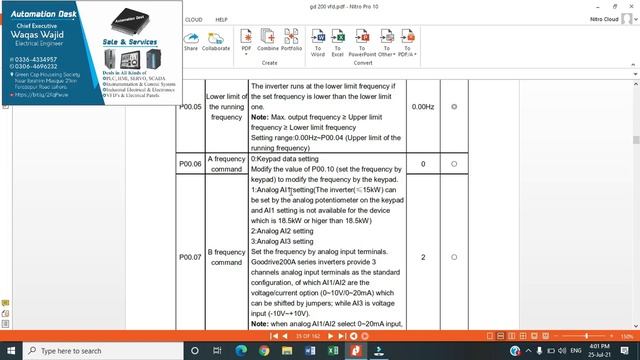640x360 pixels.
Task: Click the previous view button
Action: (x=353, y=336)
